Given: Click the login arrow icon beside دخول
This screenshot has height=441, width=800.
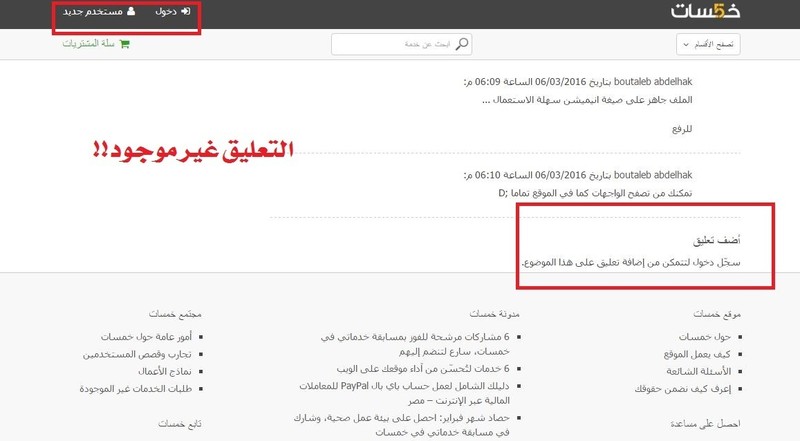Looking at the screenshot, I should coord(185,11).
